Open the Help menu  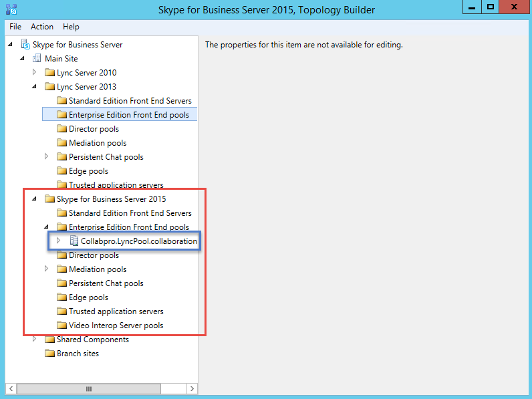coord(71,27)
